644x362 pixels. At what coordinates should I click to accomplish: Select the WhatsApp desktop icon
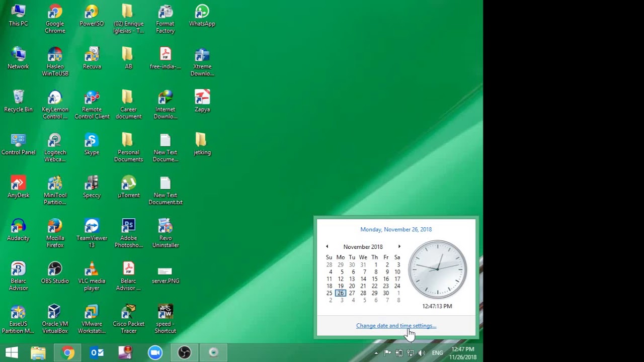pos(202,16)
